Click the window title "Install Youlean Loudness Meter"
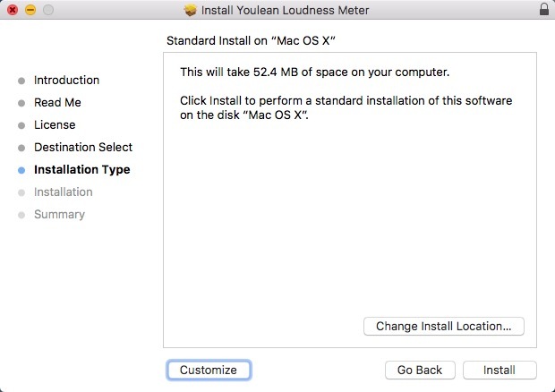The image size is (555, 392). click(x=285, y=10)
